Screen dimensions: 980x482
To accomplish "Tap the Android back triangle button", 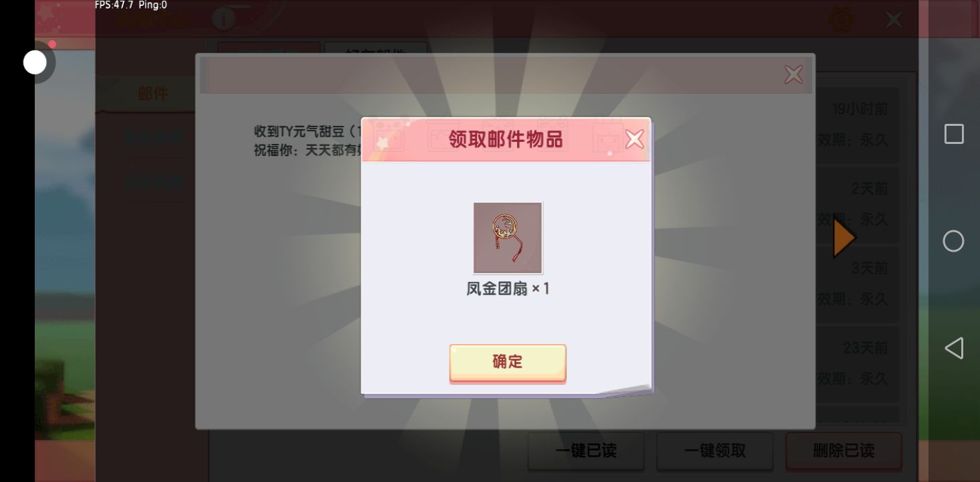I will 954,348.
